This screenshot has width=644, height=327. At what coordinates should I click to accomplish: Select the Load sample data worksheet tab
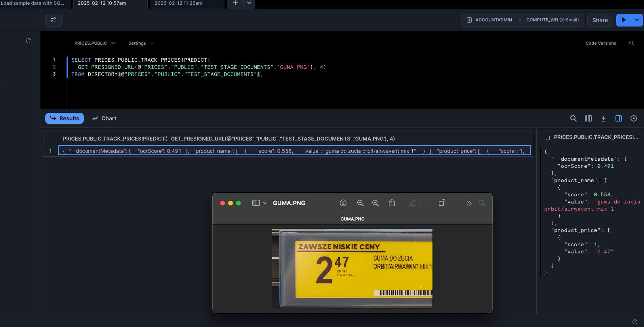pos(35,4)
